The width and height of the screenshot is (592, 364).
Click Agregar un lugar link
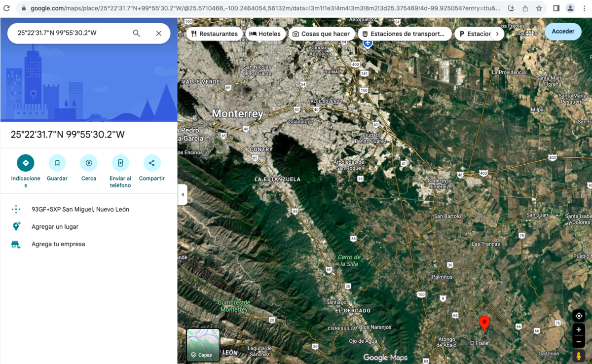click(x=55, y=227)
